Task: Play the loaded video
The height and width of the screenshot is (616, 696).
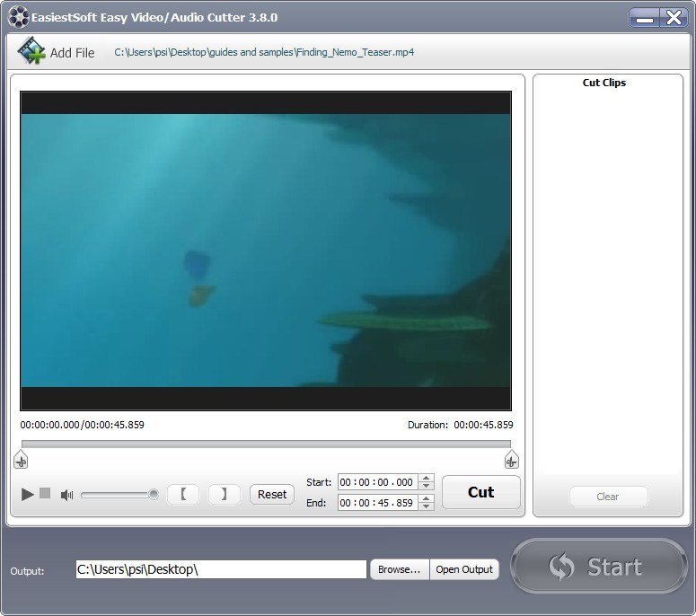Action: (x=28, y=494)
